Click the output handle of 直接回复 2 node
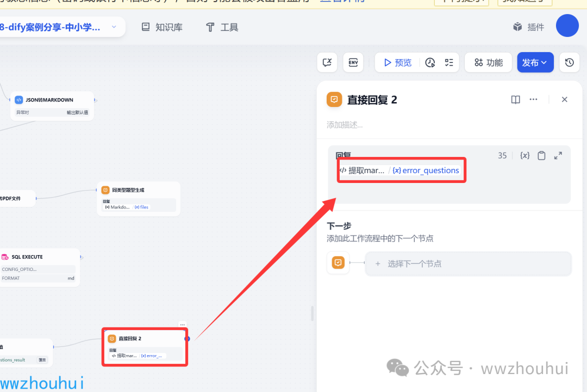Image resolution: width=587 pixels, height=392 pixels. (x=187, y=339)
